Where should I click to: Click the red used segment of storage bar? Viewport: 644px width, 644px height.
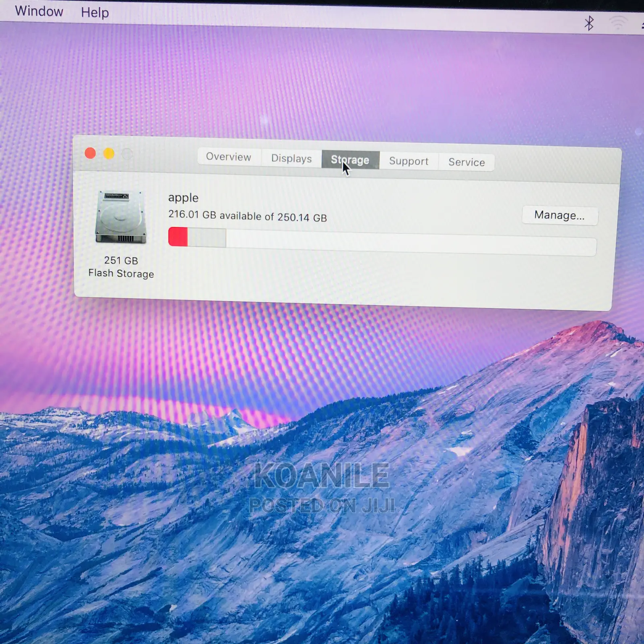click(178, 237)
